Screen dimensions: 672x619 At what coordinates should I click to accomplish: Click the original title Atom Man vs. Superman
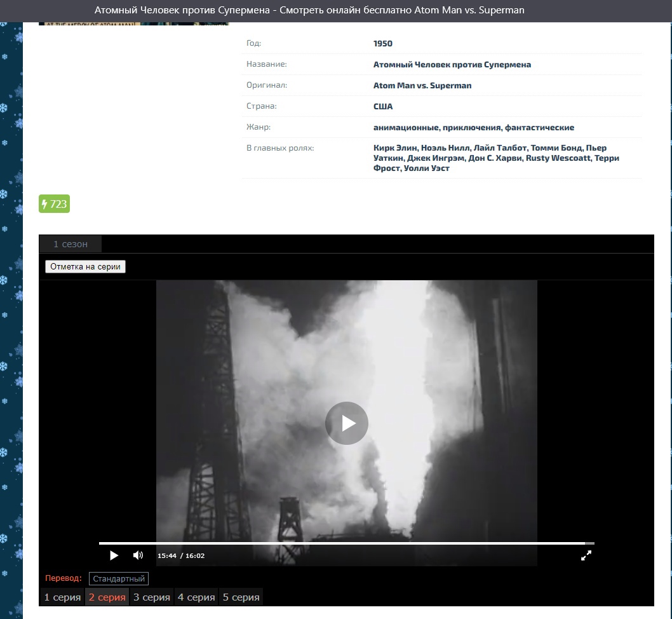point(422,85)
